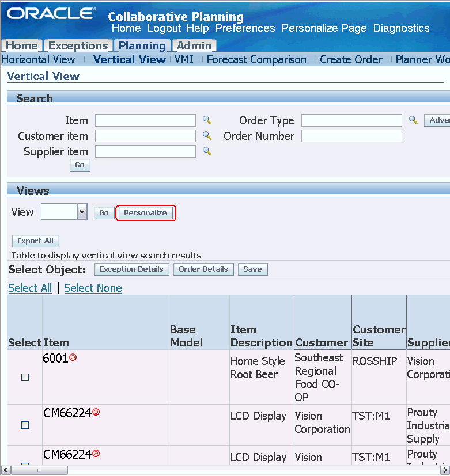
Task: Click the Select None link
Action: 93,288
